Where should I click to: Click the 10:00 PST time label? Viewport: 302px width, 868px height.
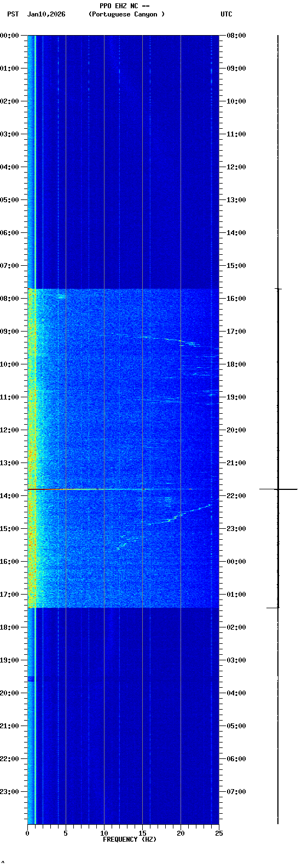click(x=10, y=364)
